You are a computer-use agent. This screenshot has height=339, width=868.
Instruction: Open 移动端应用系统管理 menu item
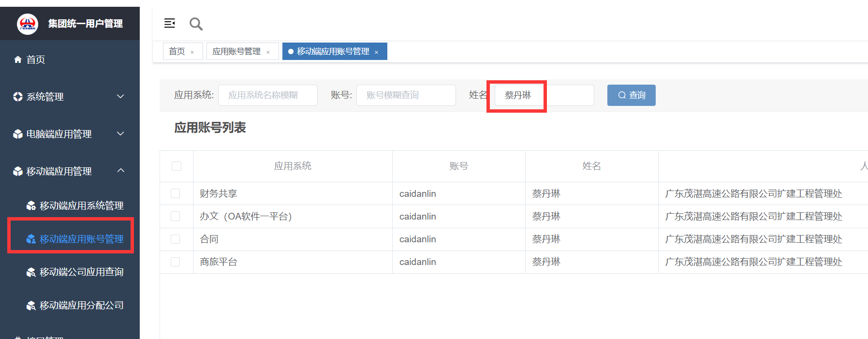click(81, 206)
